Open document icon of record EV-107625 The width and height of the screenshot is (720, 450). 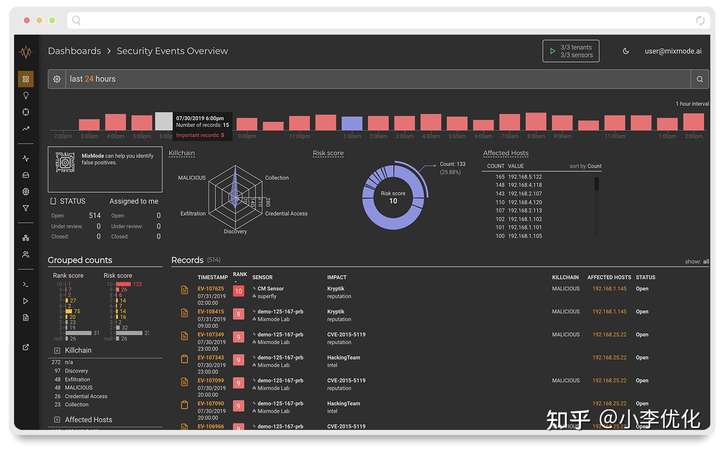[x=184, y=290]
